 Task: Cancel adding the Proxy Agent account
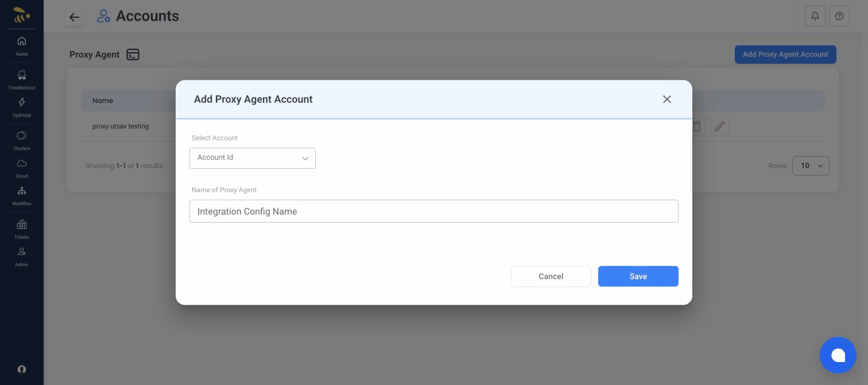pyautogui.click(x=551, y=276)
